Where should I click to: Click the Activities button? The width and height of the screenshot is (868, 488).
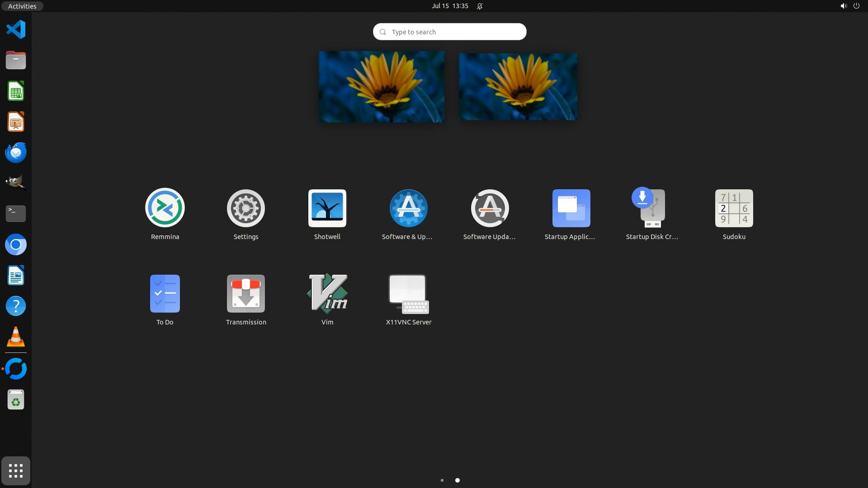22,6
